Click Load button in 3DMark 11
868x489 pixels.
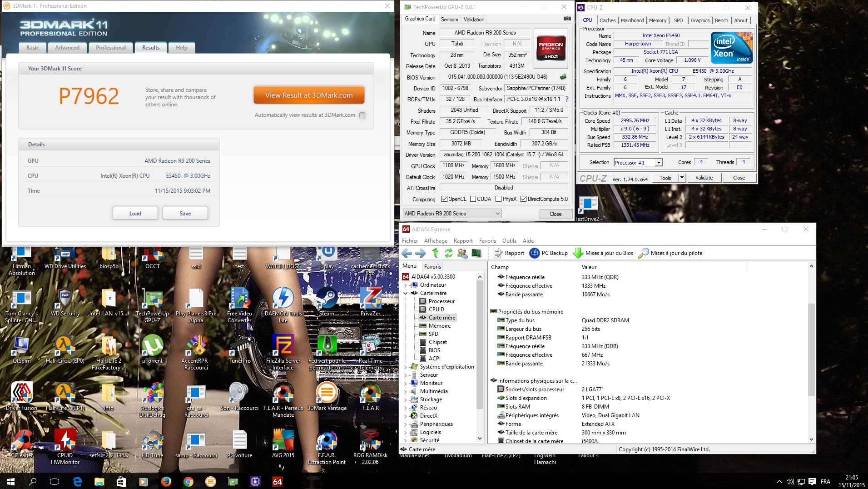(x=135, y=214)
